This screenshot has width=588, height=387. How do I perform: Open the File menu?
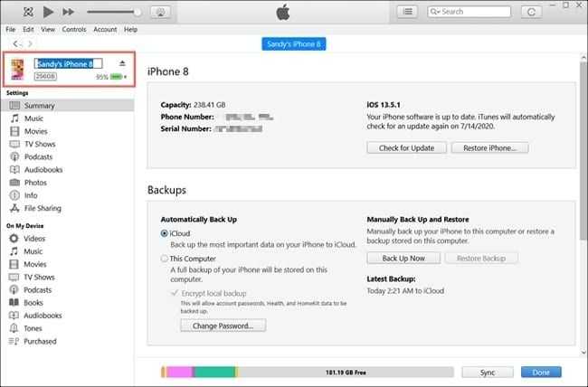coord(11,29)
